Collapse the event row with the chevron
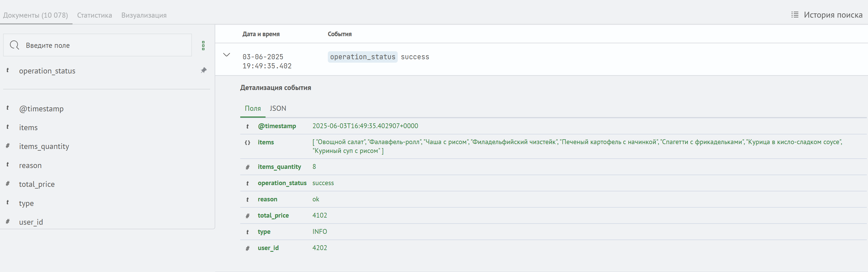This screenshot has height=272, width=868. pos(226,55)
